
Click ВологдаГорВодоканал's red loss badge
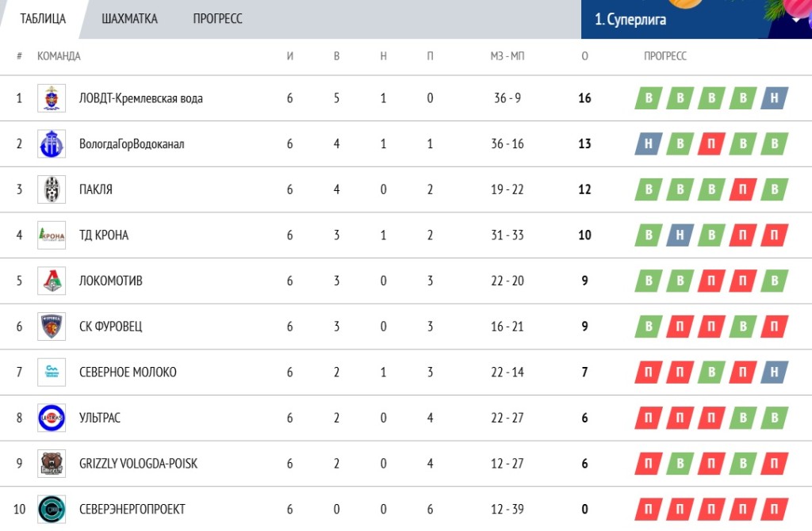(x=712, y=144)
